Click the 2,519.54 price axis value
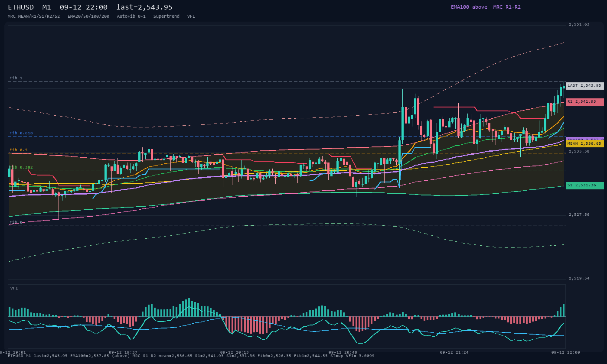607x364 pixels. click(x=579, y=279)
